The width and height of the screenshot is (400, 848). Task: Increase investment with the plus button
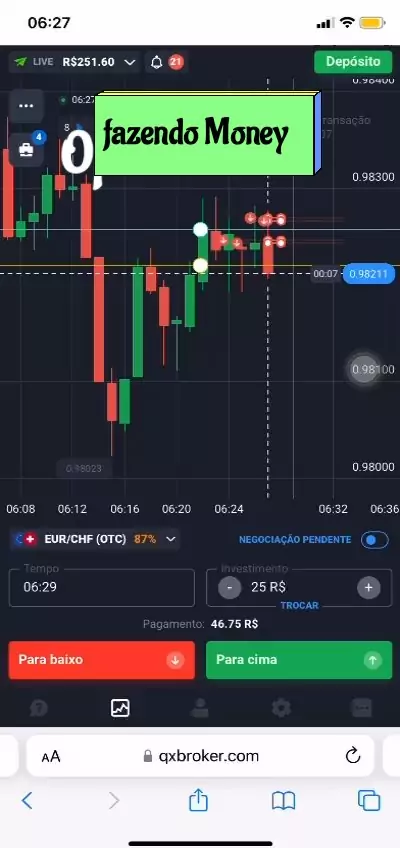point(369,587)
